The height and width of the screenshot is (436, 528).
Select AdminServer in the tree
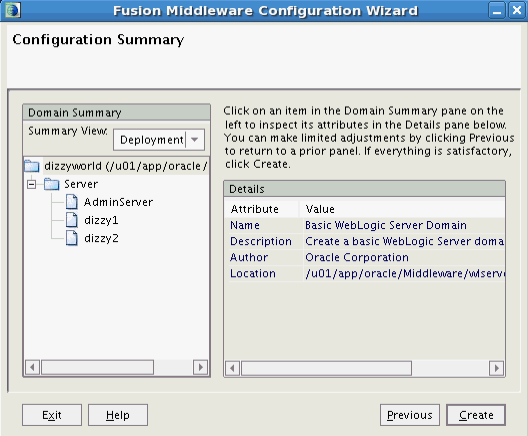coord(118,202)
